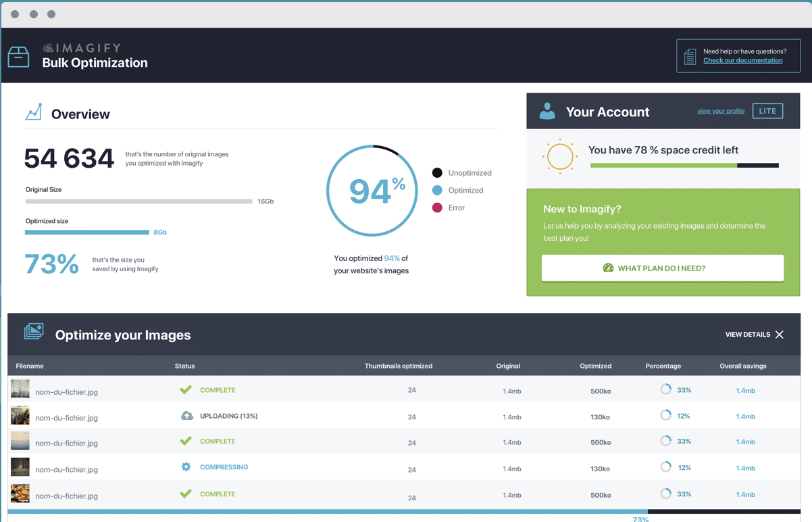Click the last row image thumbnail
Screen dimensions: 812x522
(20, 494)
